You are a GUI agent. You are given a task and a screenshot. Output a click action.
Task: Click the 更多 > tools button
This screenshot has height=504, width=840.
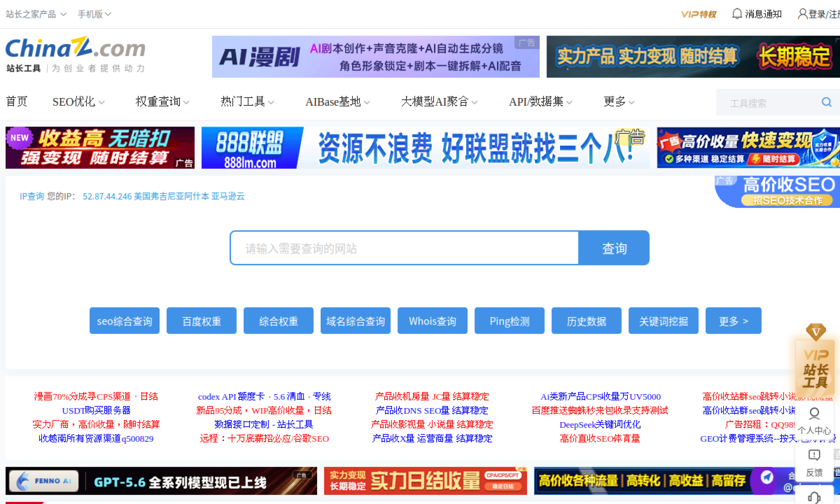coord(733,321)
